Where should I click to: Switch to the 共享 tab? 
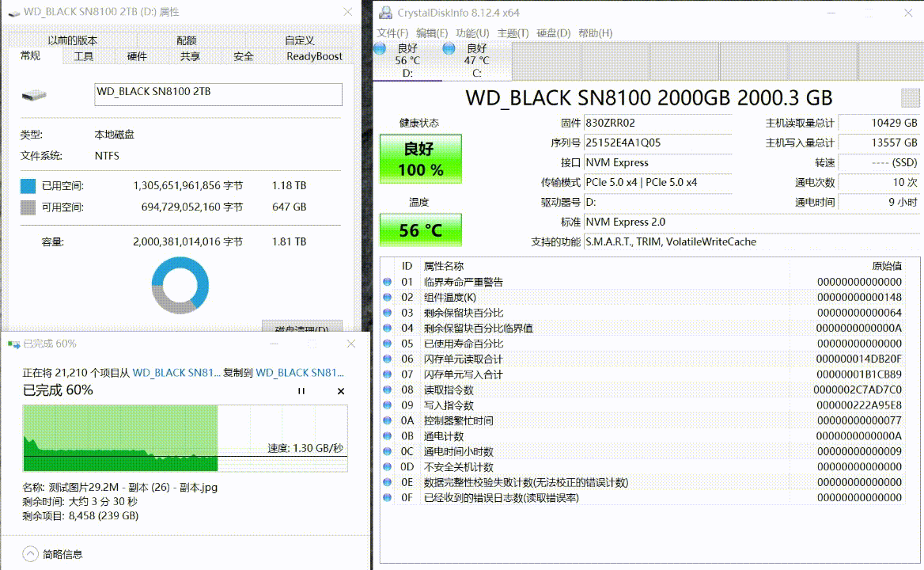click(x=190, y=56)
